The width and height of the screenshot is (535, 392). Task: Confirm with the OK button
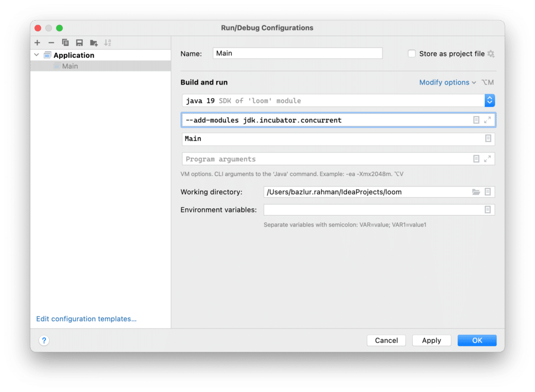point(477,340)
